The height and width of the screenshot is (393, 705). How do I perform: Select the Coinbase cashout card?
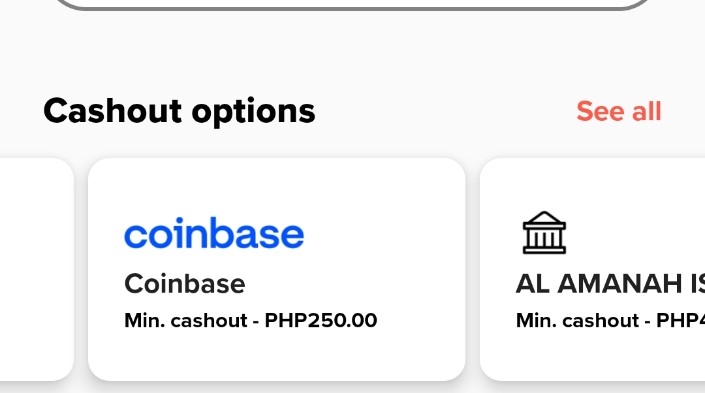click(x=277, y=269)
